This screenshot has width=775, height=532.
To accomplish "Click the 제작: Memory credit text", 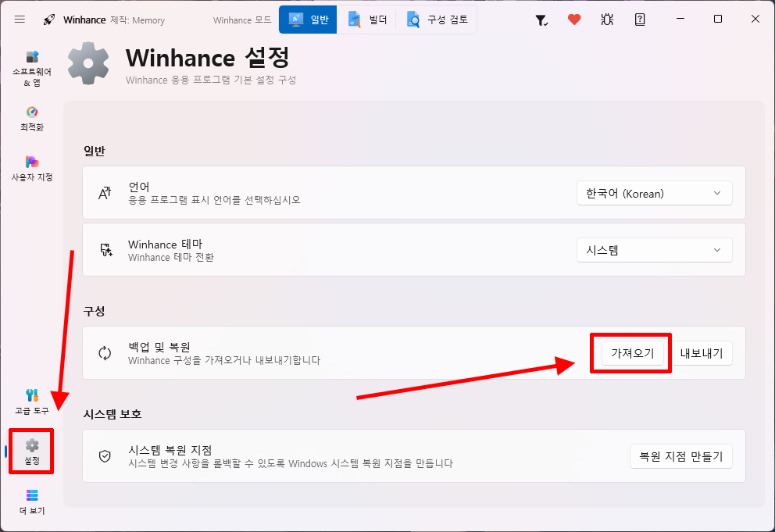I will [x=137, y=20].
